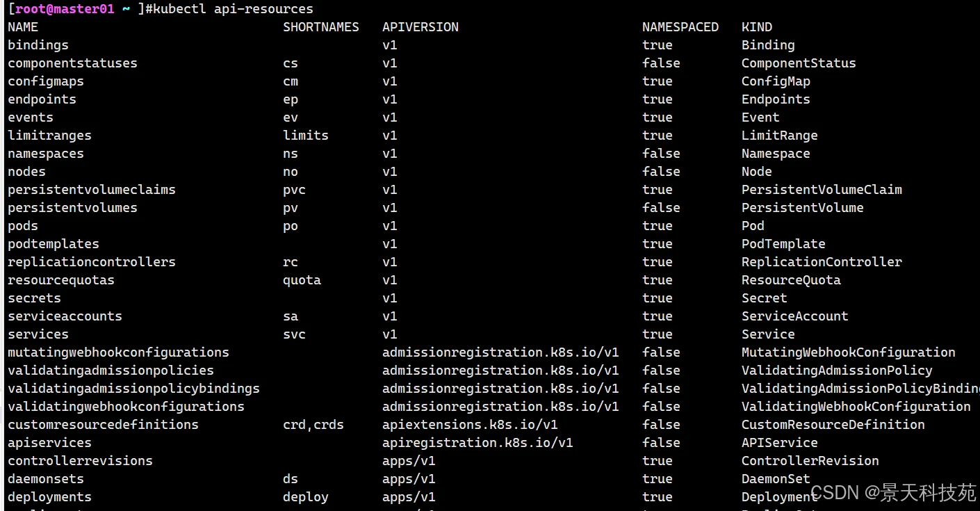Click the MutatingWebhookConfiguration kind text
980x511 pixels.
pos(849,352)
